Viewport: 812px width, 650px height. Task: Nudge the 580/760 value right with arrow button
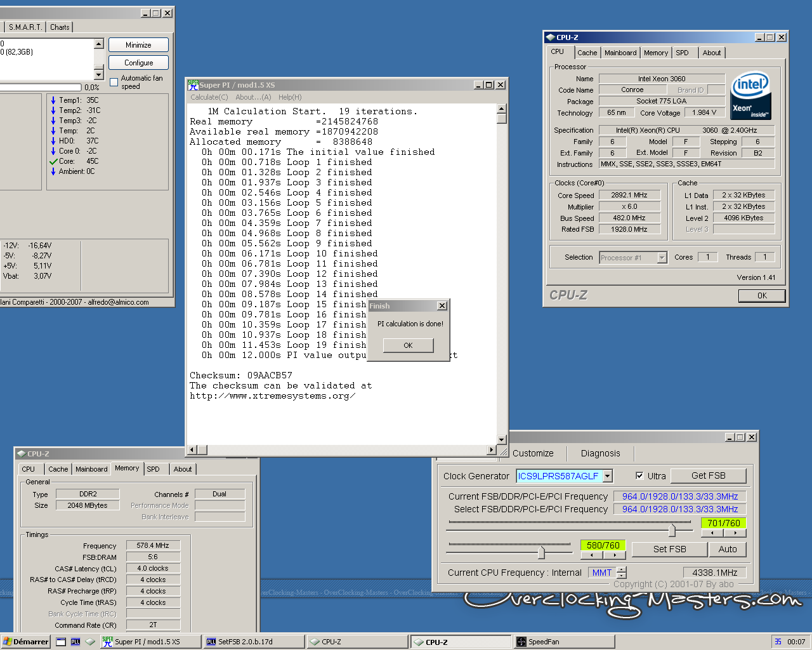point(615,555)
